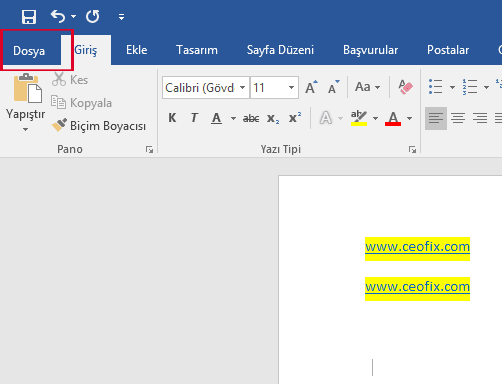The image size is (502, 384).
Task: Open the Ekle ribbon tab
Action: 137,50
